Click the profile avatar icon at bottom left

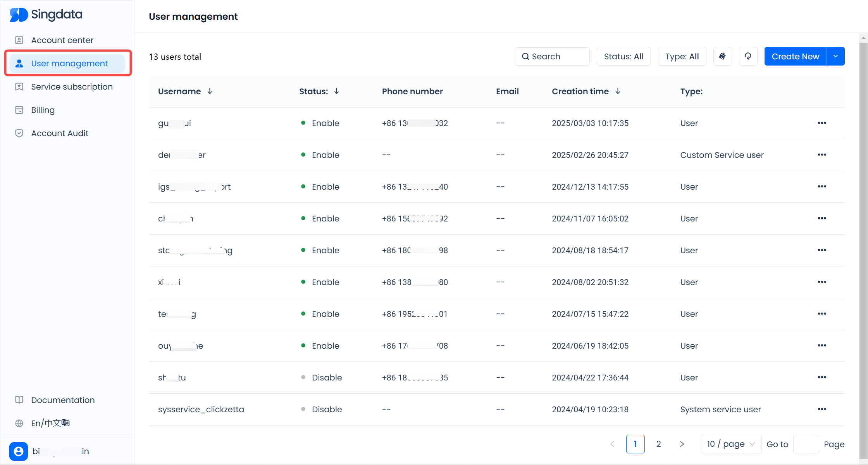pos(18,451)
